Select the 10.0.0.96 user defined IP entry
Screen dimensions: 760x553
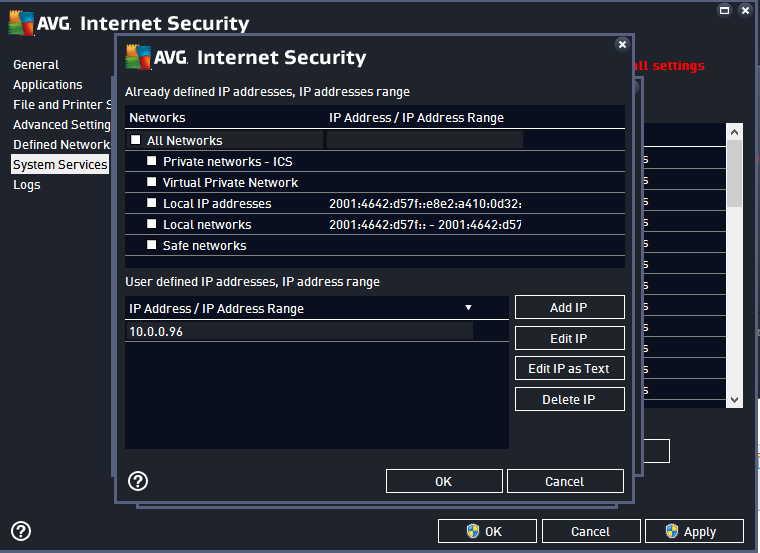[x=317, y=332]
